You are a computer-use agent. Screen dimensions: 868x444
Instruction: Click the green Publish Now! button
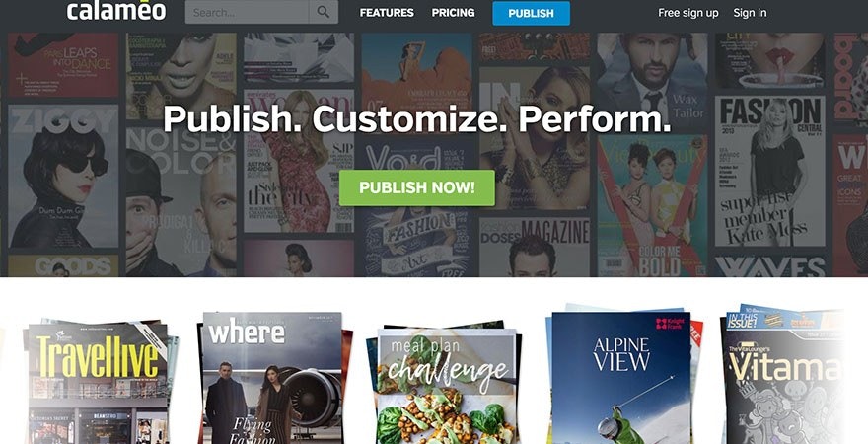tap(417, 187)
